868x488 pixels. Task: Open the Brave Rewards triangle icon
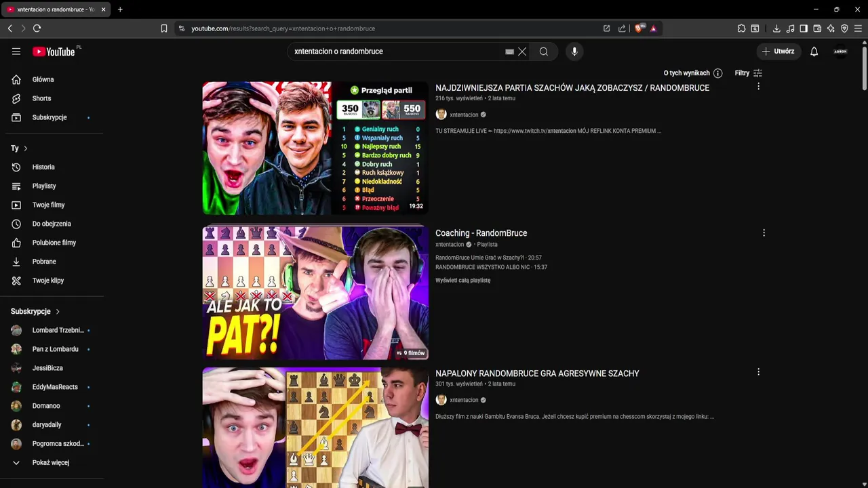(654, 28)
